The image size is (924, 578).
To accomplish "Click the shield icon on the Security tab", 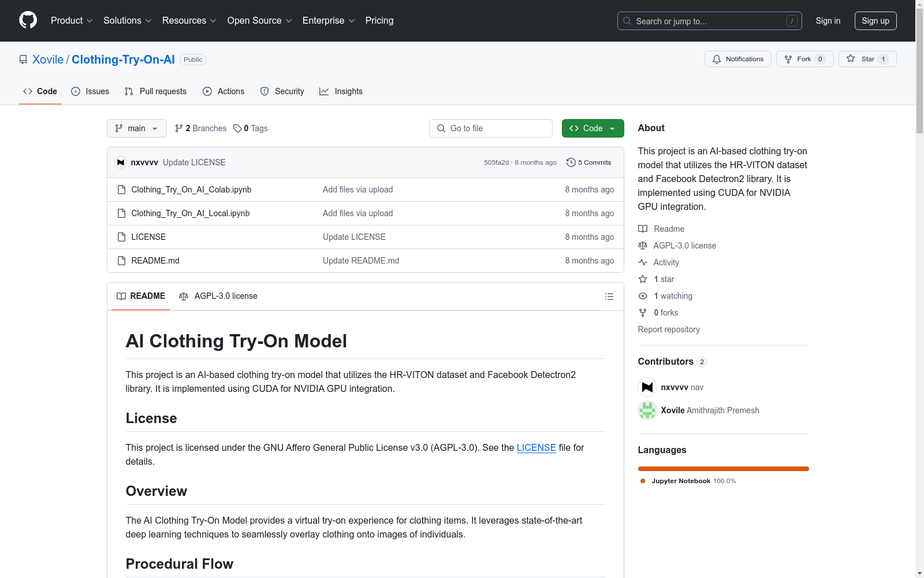I will point(264,91).
